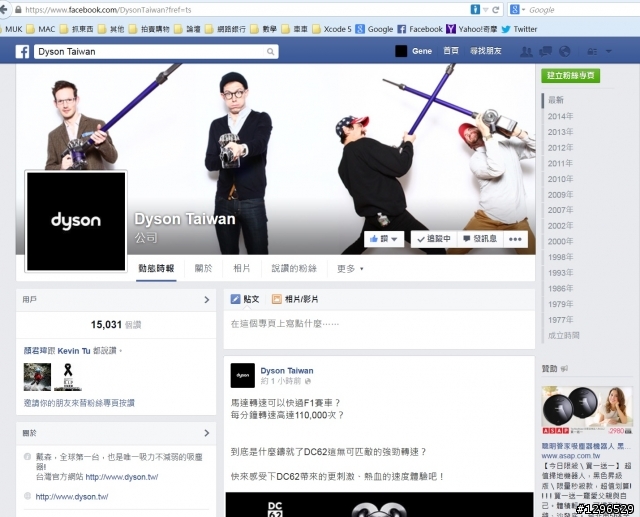Select the 關於 about tab

[203, 268]
